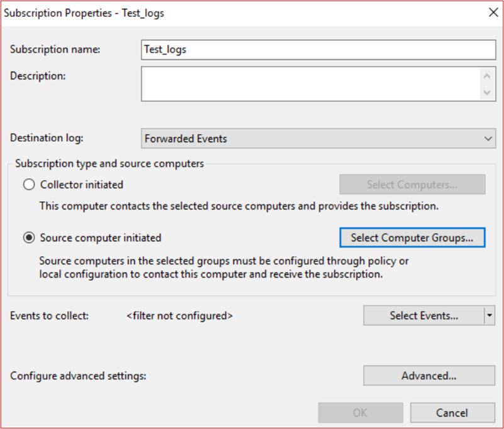Click inside the Description text box
504x429 pixels.
310,84
